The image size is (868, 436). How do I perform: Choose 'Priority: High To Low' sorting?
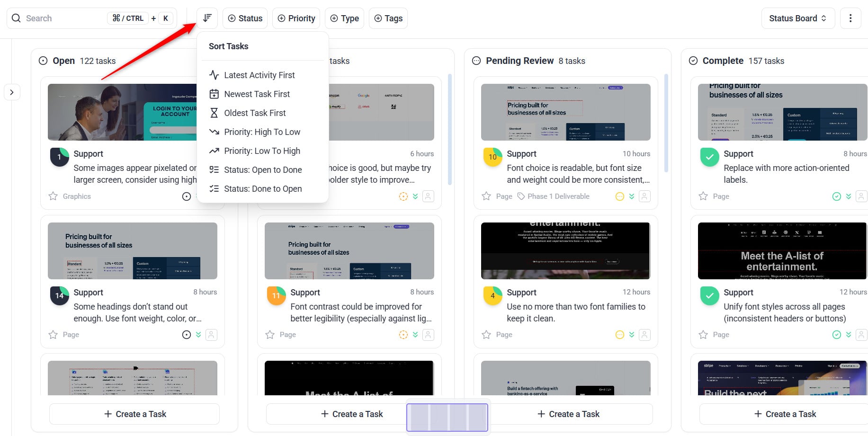click(x=262, y=132)
